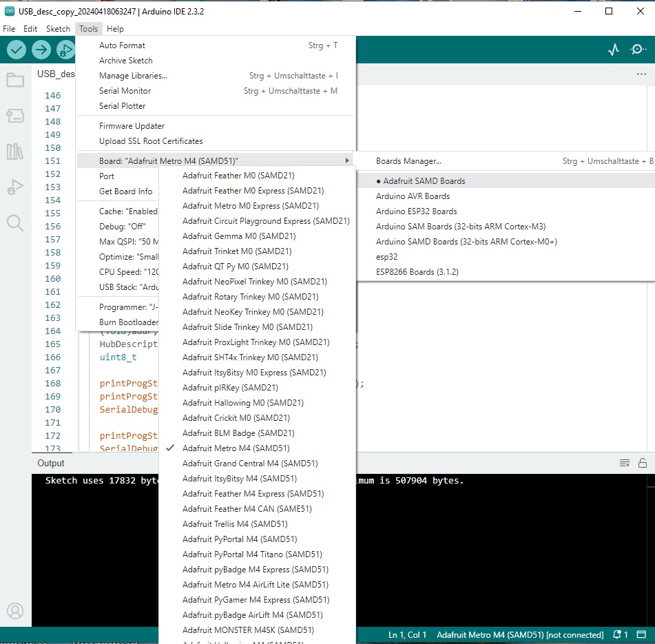Click the user account profile icon
Image resolution: width=655 pixels, height=644 pixels.
pos(15,611)
